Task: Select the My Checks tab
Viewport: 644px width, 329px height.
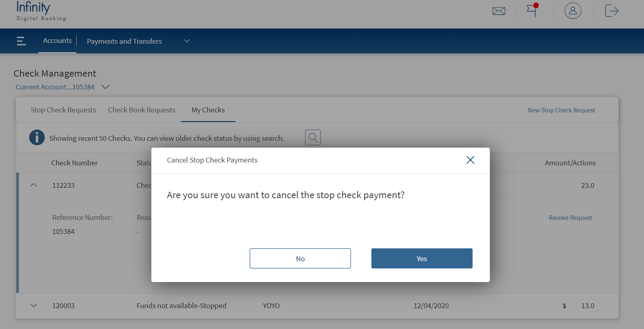Action: pyautogui.click(x=208, y=110)
